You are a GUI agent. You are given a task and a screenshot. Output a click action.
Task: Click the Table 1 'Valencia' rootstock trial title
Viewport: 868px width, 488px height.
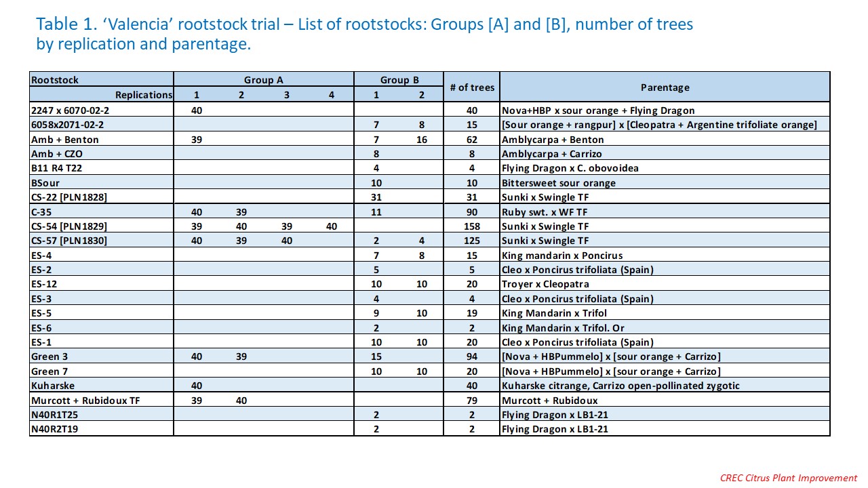click(x=364, y=35)
